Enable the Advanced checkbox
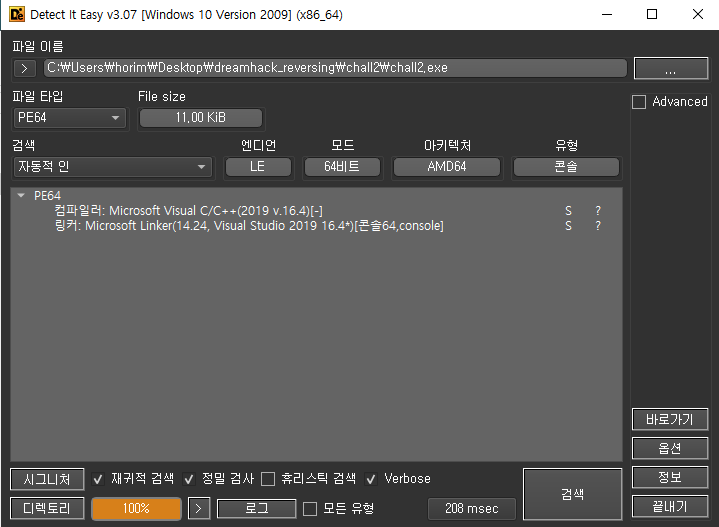The width and height of the screenshot is (719, 527). click(x=639, y=102)
